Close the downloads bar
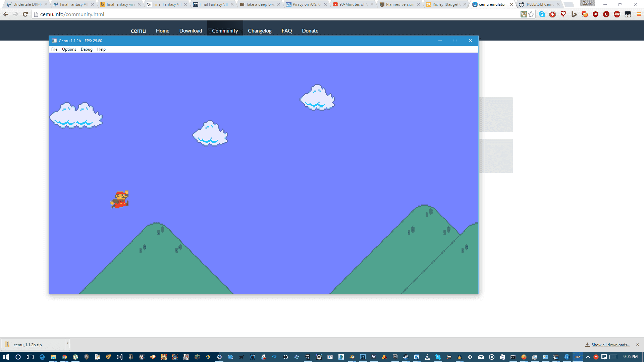This screenshot has height=362, width=644. click(x=638, y=345)
